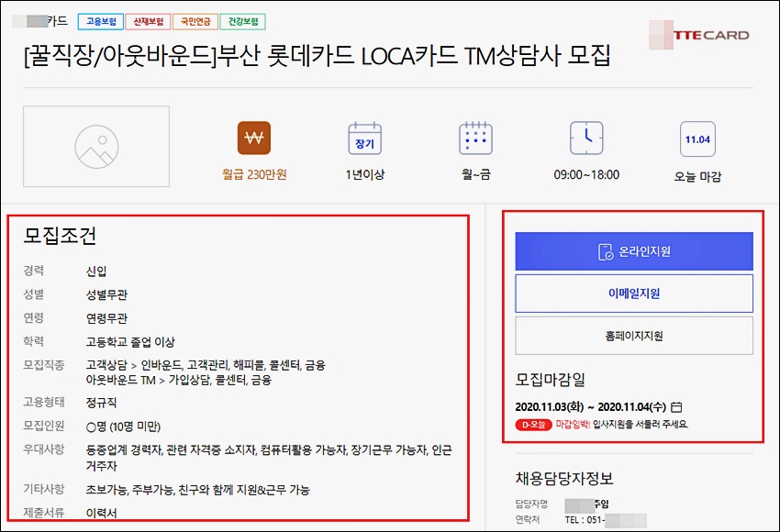Click the 월급 230만원 salary text

coord(254,174)
